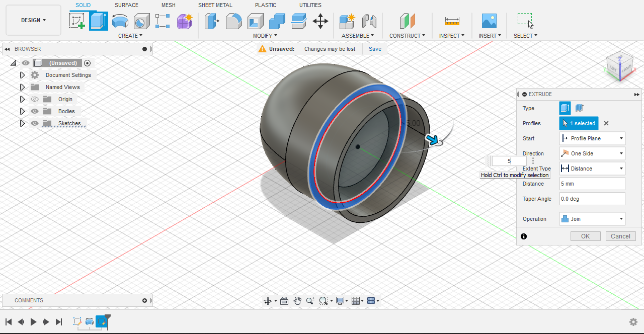Click the extrude info icon
644x334 pixels.
point(524,236)
